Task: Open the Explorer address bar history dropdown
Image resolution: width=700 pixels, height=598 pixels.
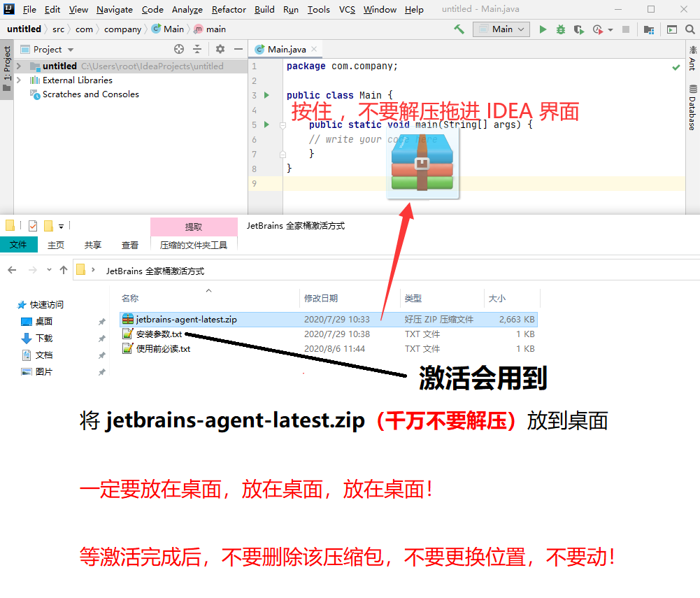Action: pyautogui.click(x=48, y=269)
